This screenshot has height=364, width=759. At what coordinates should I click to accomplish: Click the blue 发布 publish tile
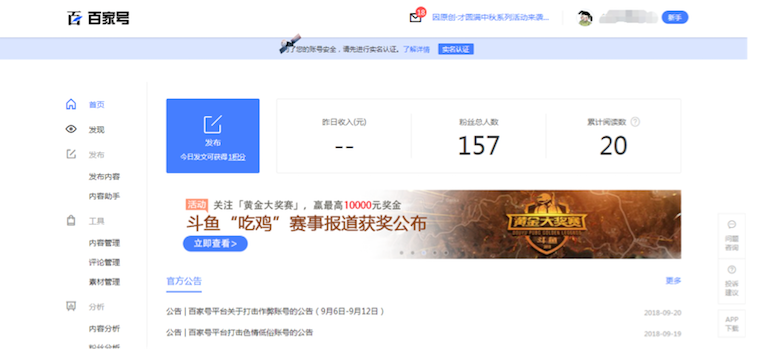tap(213, 136)
